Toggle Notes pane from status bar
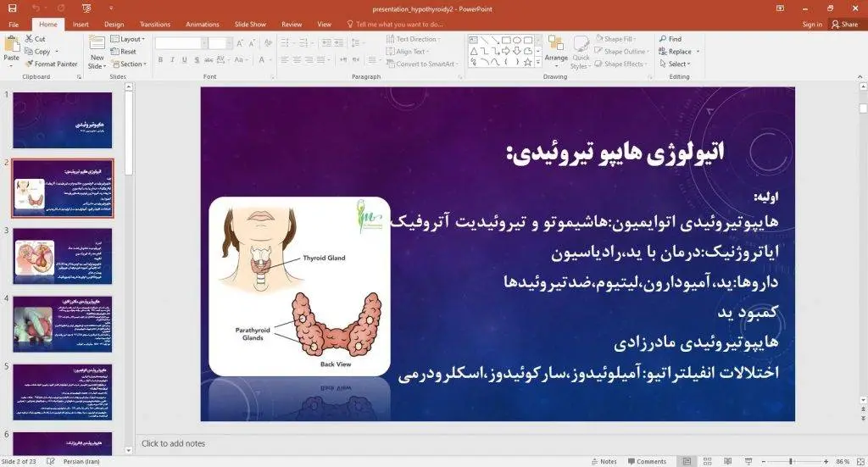 [x=604, y=461]
